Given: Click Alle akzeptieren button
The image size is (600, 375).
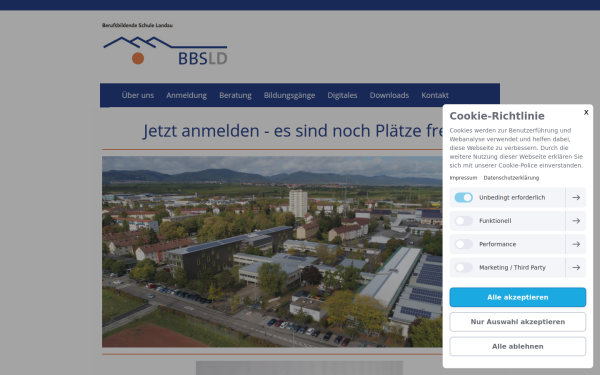Looking at the screenshot, I should pos(517,297).
